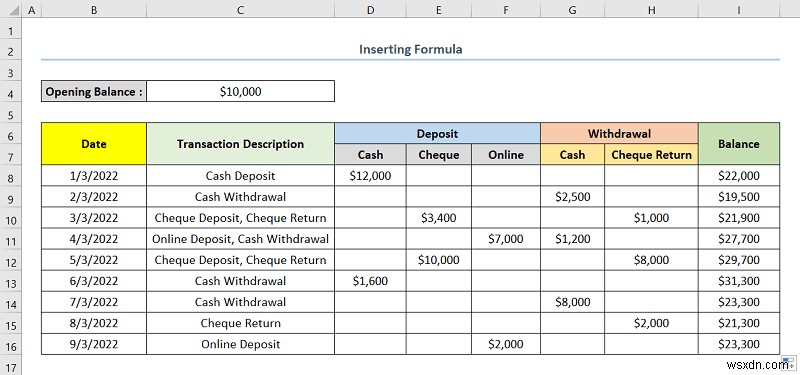Select column I header
800x375 pixels.
click(739, 10)
